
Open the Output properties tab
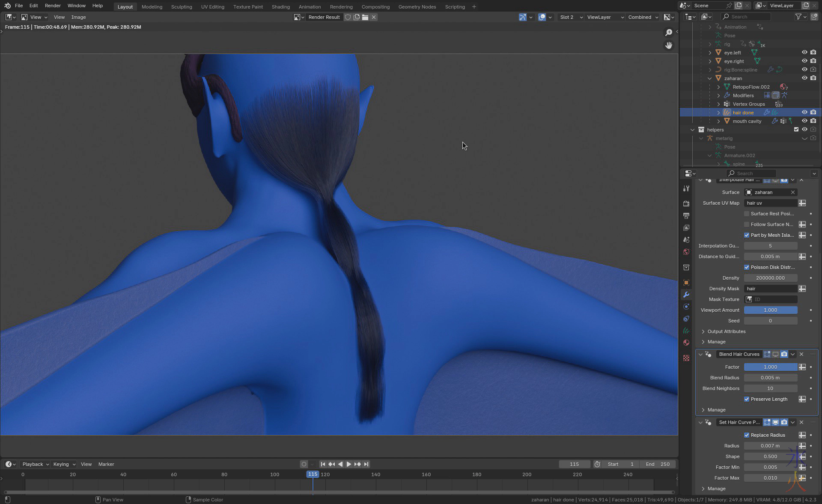point(686,216)
